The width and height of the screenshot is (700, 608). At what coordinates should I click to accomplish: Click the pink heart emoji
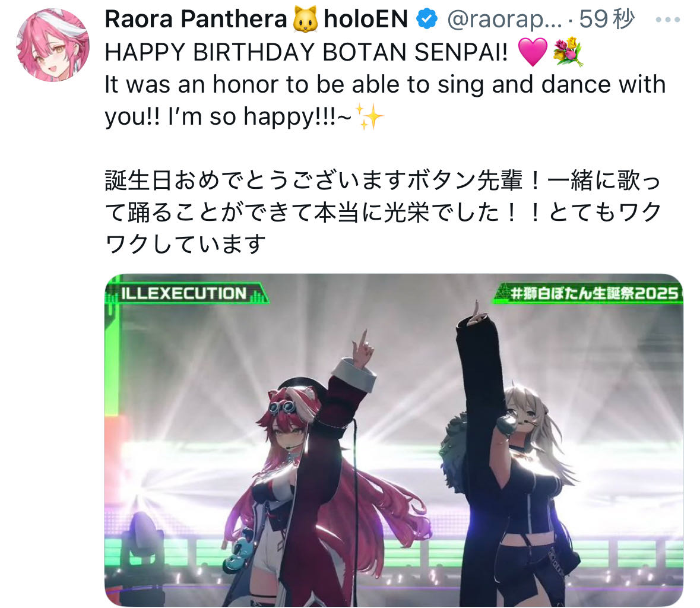(533, 52)
